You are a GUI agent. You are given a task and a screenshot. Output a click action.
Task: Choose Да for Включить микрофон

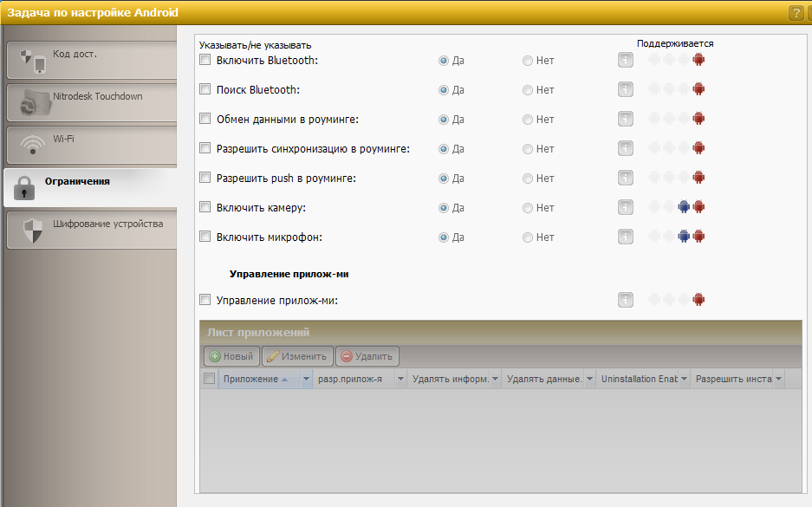coord(444,237)
